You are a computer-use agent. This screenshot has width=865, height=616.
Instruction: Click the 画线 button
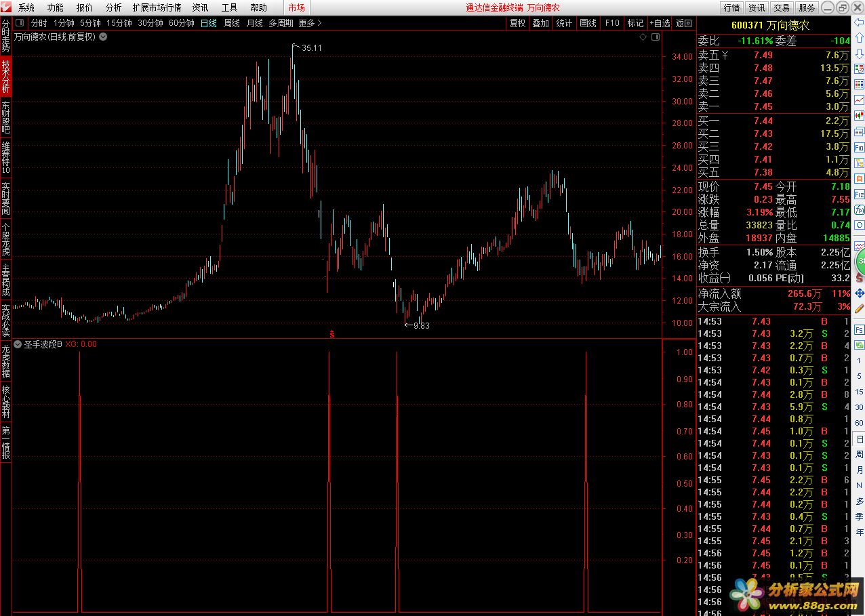(x=588, y=23)
